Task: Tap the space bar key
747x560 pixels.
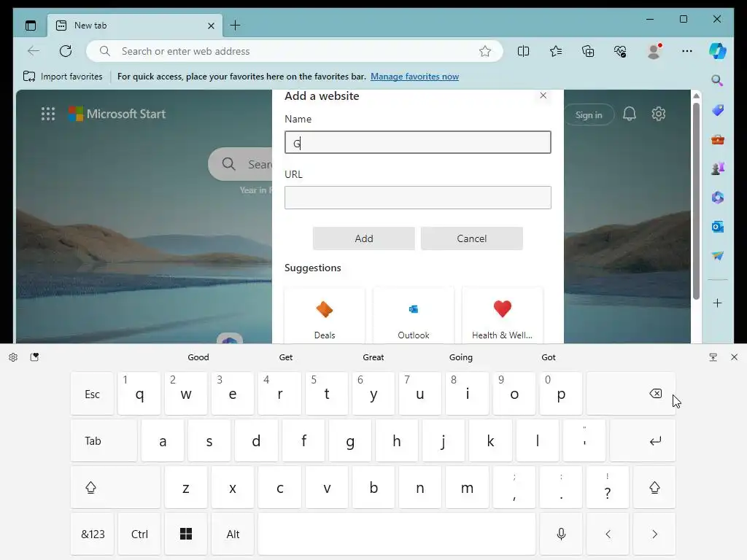Action: 397,534
